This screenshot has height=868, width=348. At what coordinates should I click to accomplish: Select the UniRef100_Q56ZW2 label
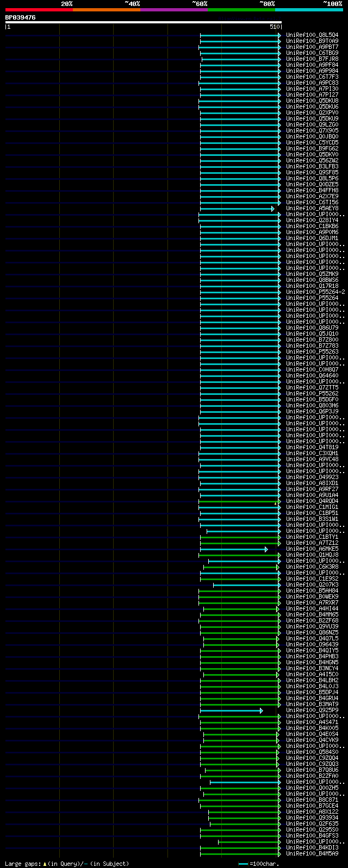click(312, 161)
